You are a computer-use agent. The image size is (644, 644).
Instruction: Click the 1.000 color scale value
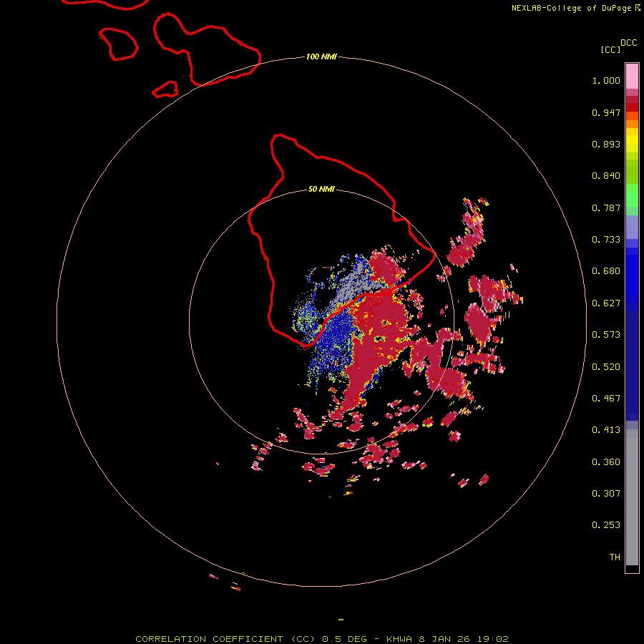tap(606, 80)
